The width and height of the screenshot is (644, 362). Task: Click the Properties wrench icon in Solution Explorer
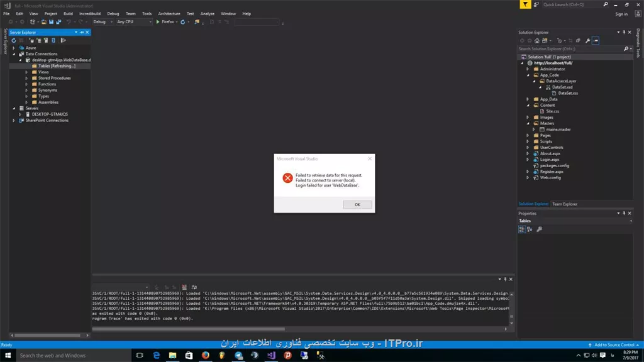[x=588, y=41]
